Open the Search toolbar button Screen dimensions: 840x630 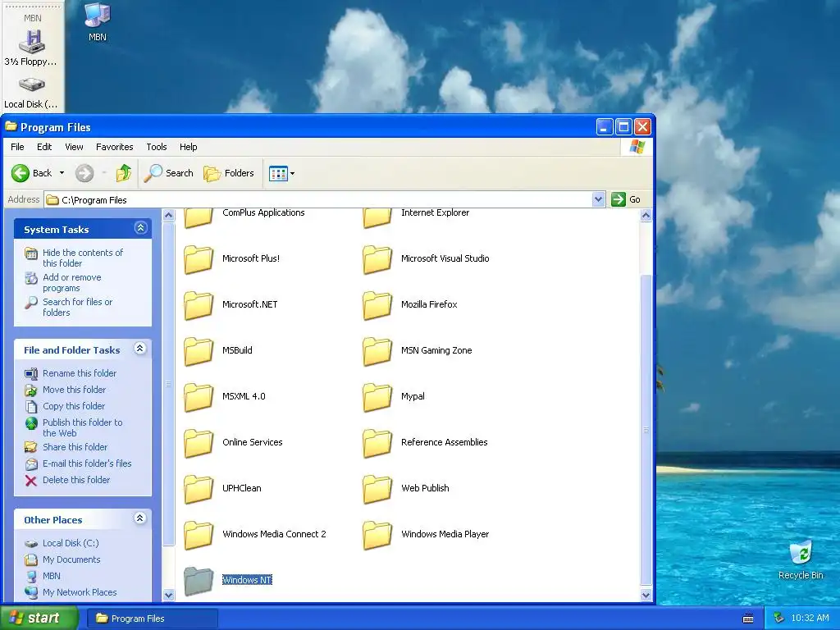169,173
